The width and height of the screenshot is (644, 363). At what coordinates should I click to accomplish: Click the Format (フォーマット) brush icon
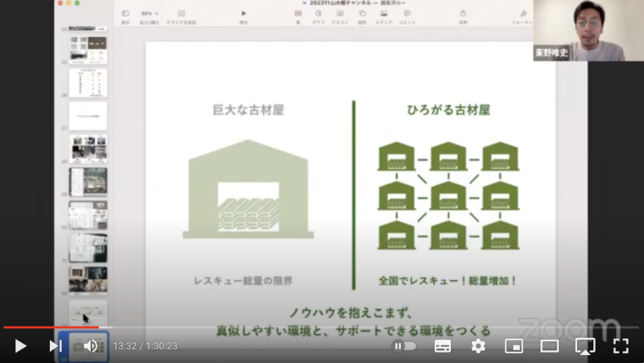pos(523,15)
